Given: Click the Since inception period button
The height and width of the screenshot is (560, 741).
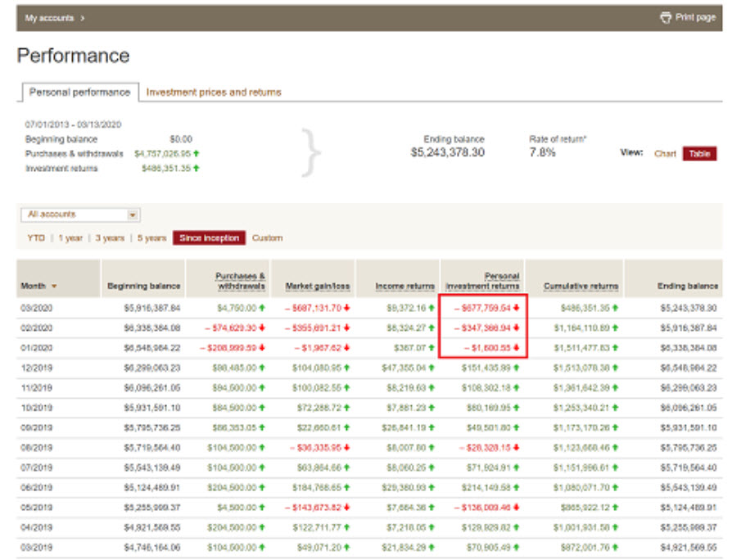Looking at the screenshot, I should pos(209,238).
